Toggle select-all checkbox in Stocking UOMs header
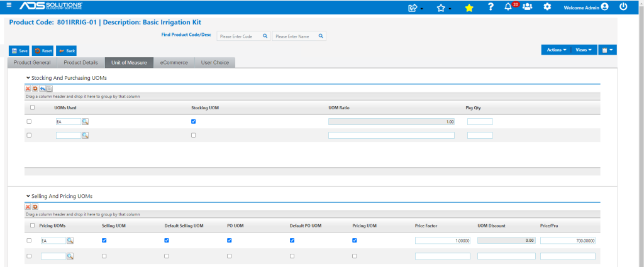The width and height of the screenshot is (644, 267). [33, 107]
